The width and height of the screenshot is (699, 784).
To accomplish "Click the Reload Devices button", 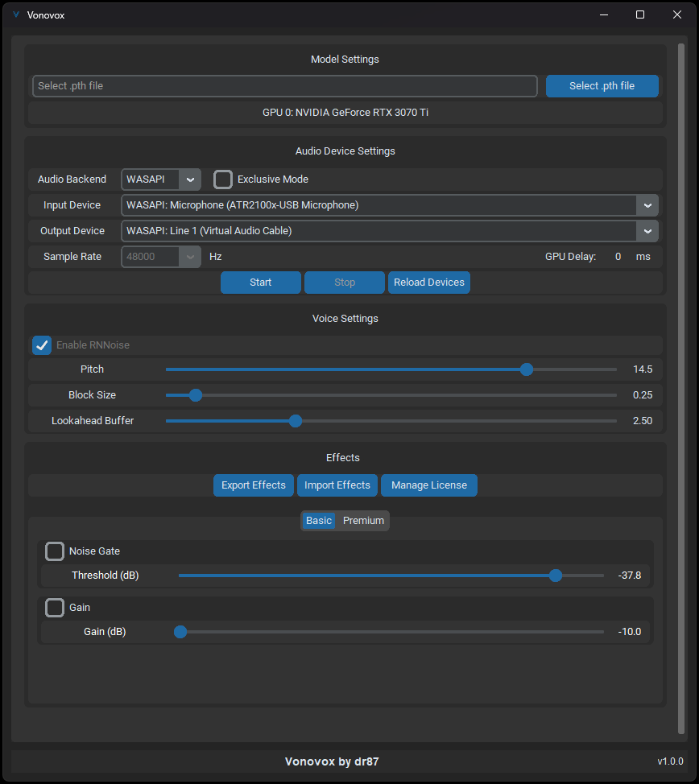I will [428, 283].
